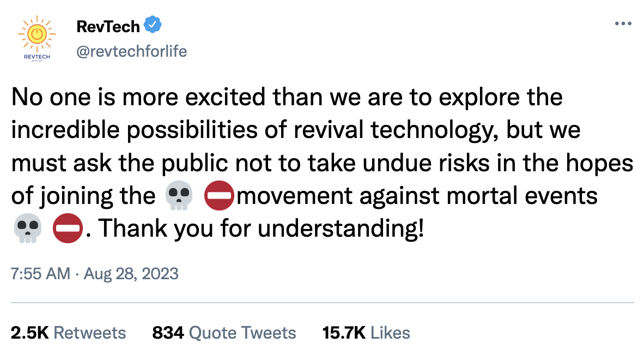644x361 pixels.
Task: Click the no-entry emoji before "Thank you"
Action: [x=67, y=227]
